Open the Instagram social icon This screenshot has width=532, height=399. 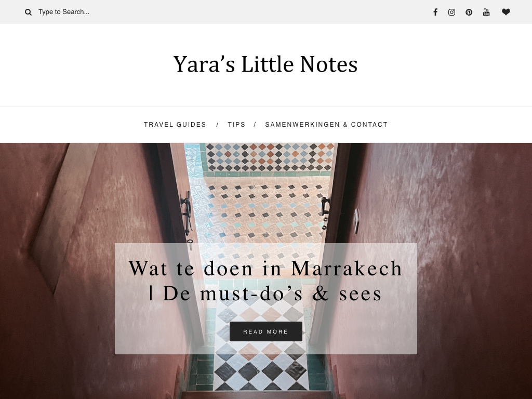pyautogui.click(x=451, y=12)
